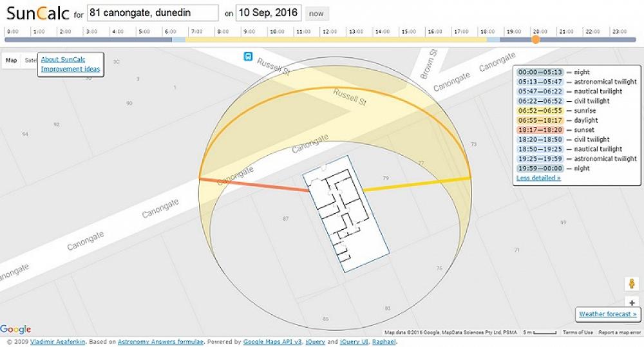The width and height of the screenshot is (644, 347).
Task: Collapse the times list with Less detailed
Action: coord(538,178)
